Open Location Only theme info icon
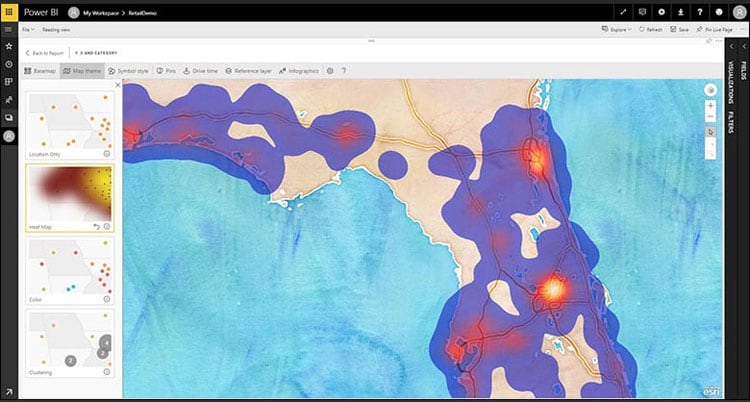Screen dimensions: 750x402 pos(107,154)
